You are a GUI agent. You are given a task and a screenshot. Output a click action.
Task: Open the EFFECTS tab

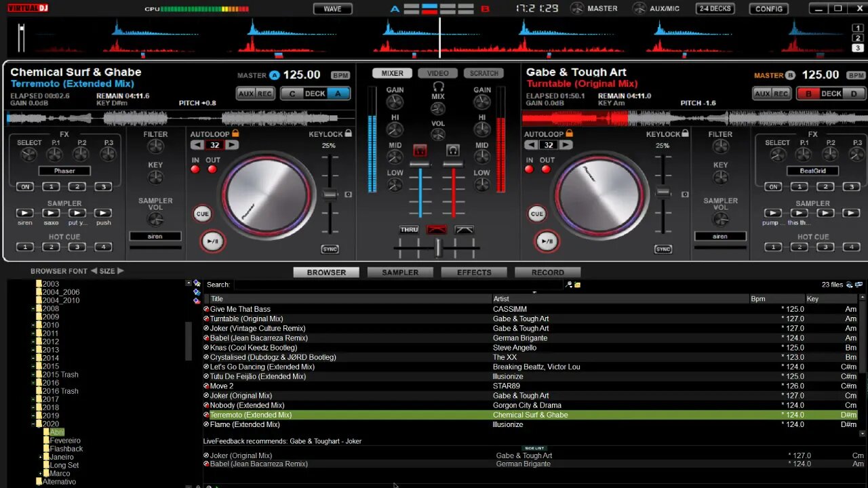click(474, 272)
